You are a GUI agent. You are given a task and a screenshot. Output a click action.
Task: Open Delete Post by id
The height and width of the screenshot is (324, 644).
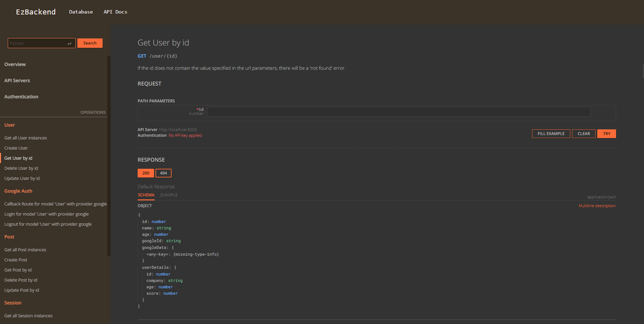click(21, 280)
